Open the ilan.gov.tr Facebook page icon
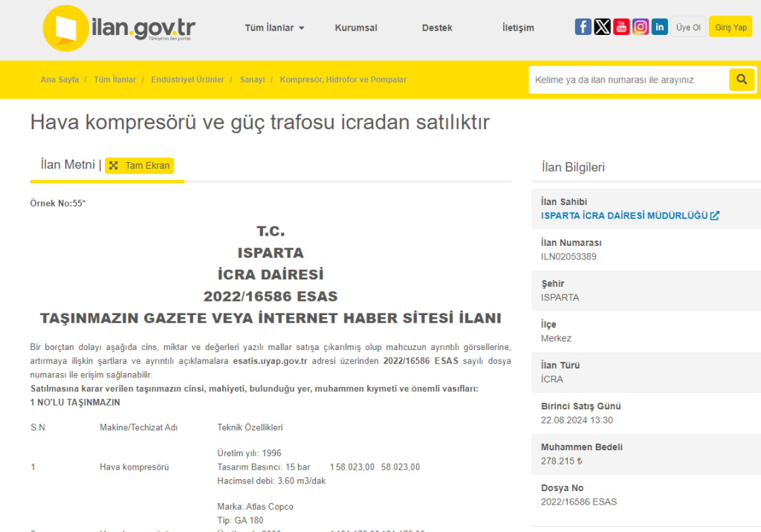The width and height of the screenshot is (761, 532). point(583,26)
